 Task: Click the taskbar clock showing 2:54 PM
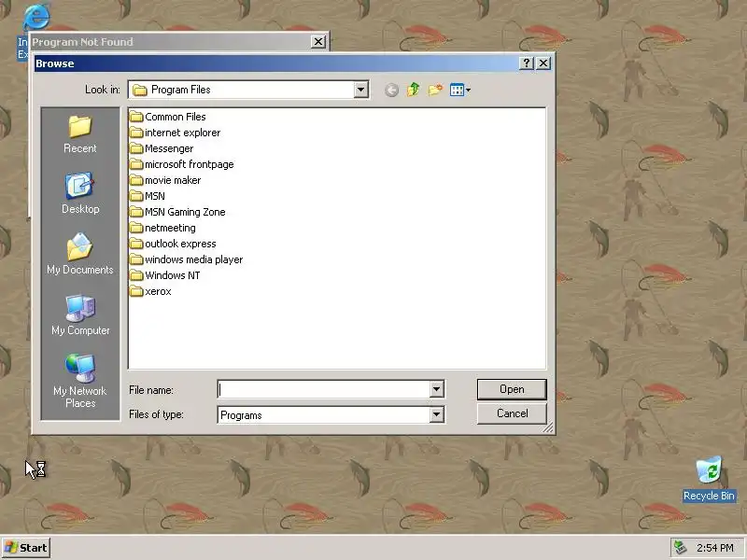tap(715, 548)
